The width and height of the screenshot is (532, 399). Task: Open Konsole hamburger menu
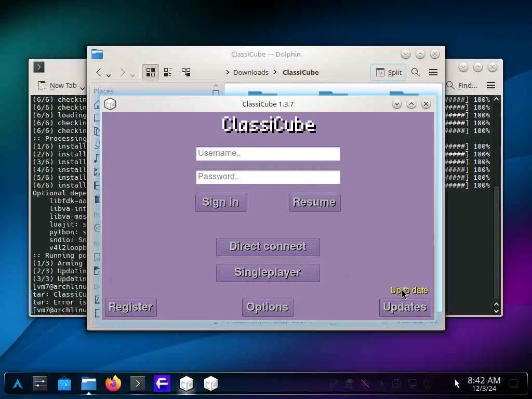click(x=491, y=85)
